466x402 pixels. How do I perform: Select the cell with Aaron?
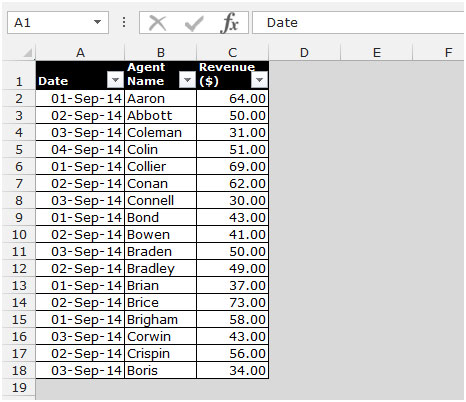161,98
